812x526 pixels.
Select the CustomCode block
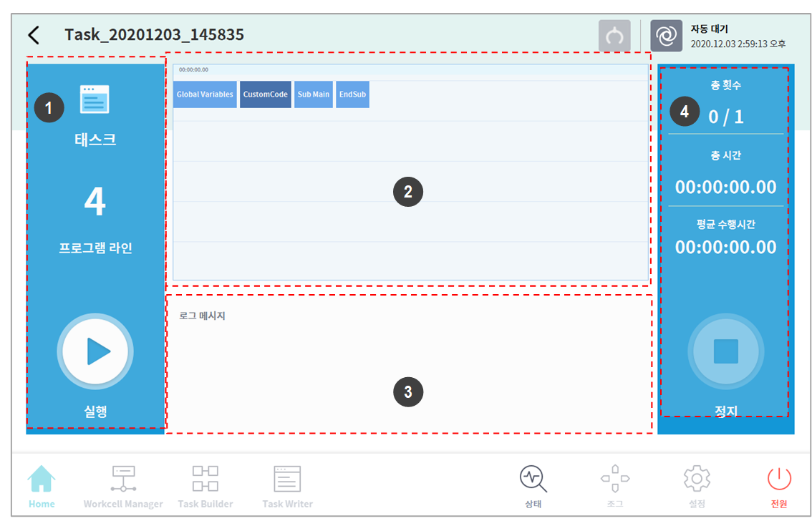(266, 94)
